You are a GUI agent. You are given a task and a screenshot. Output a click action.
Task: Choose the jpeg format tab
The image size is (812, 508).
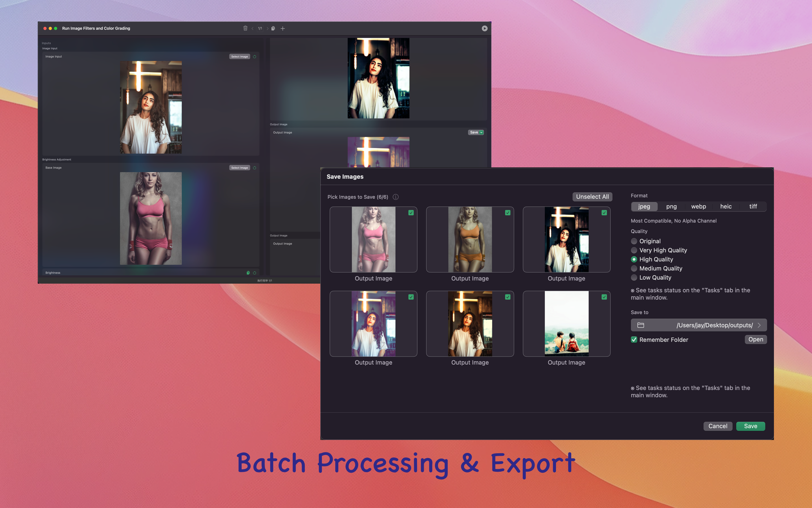coord(644,207)
